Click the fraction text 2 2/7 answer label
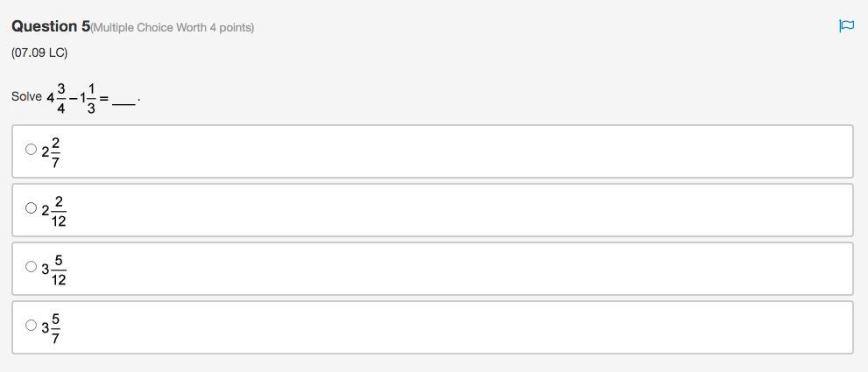This screenshot has height=372, width=868. tap(52, 151)
